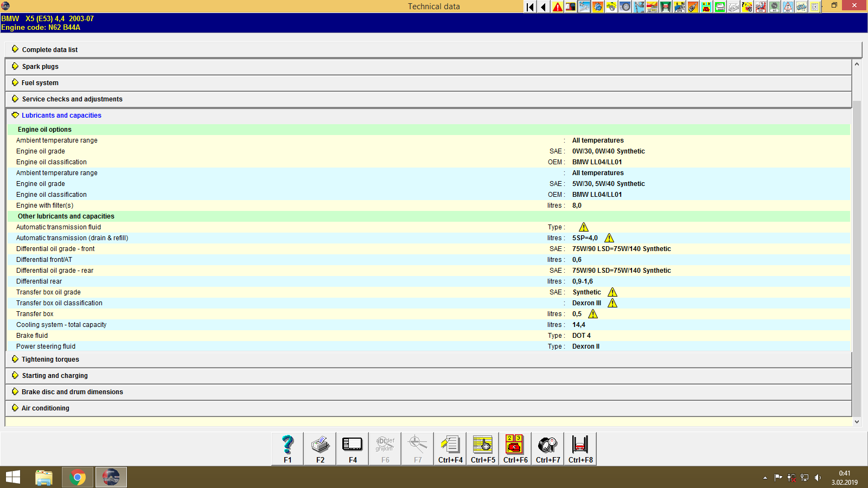Viewport: 868px width, 488px height.
Task: Click the red warning triangle toolbar icon
Action: (x=557, y=7)
